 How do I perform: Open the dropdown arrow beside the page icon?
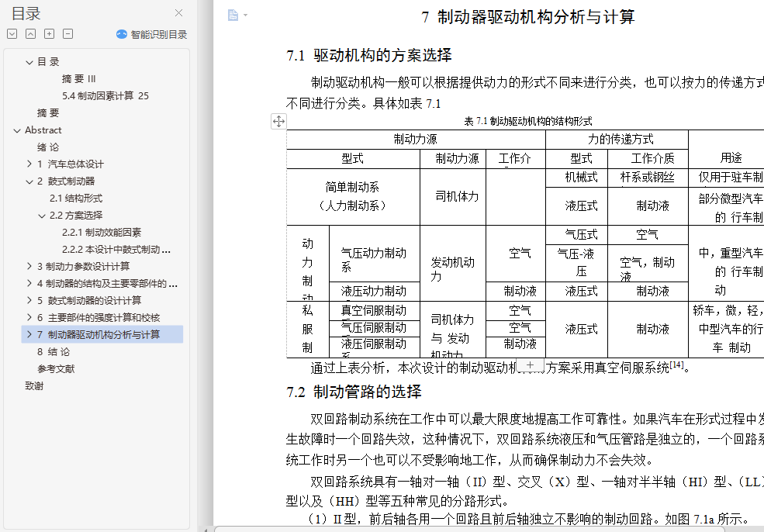(246, 15)
